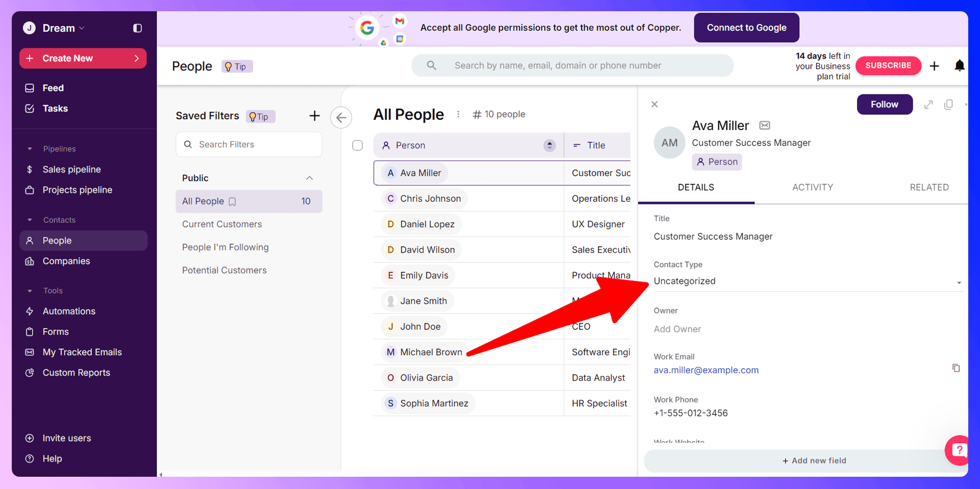Switch to the RELATED tab
The image size is (980, 489).
pyautogui.click(x=929, y=187)
